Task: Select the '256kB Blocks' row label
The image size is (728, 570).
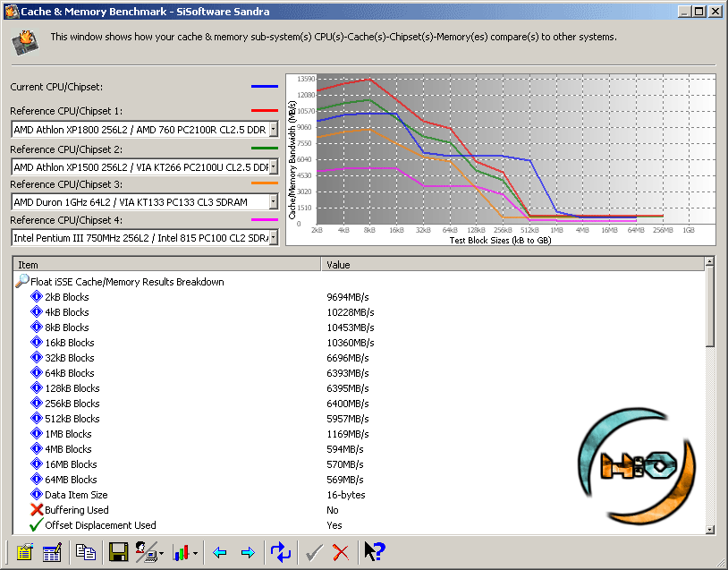Action: tap(72, 404)
